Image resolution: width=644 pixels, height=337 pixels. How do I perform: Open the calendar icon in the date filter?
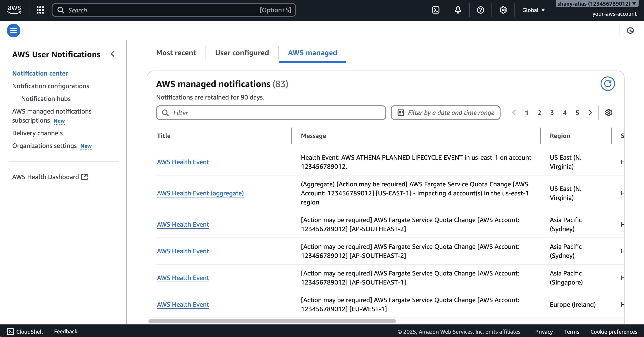coord(401,113)
